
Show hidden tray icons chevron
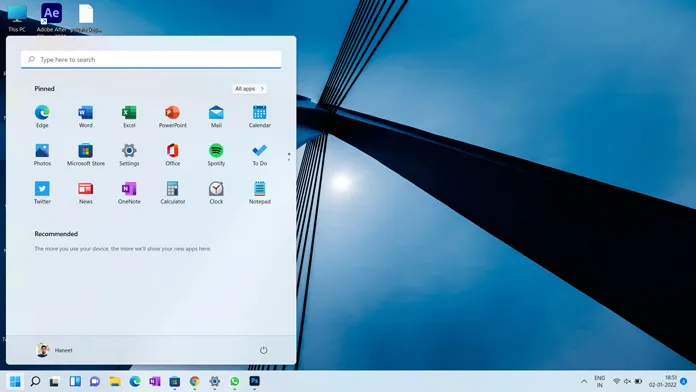point(584,381)
